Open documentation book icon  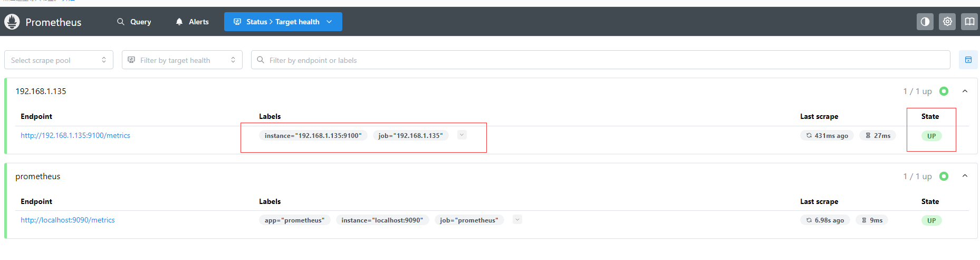tap(969, 22)
